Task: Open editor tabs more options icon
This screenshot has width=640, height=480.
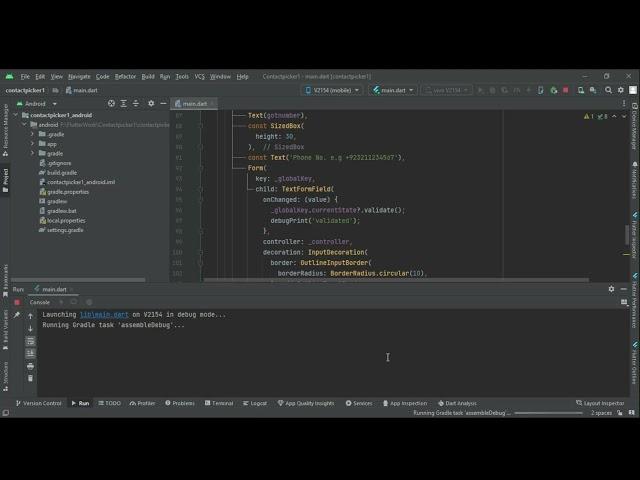Action: click(x=624, y=104)
